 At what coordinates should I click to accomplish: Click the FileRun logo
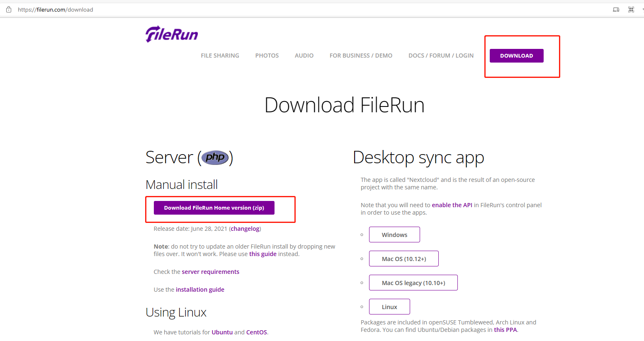point(172,34)
